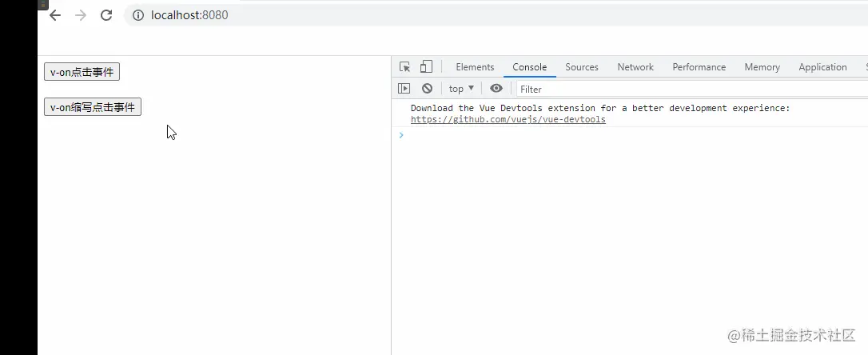Open the top context dropdown
Screen dimensions: 868x355
pyautogui.click(x=461, y=89)
